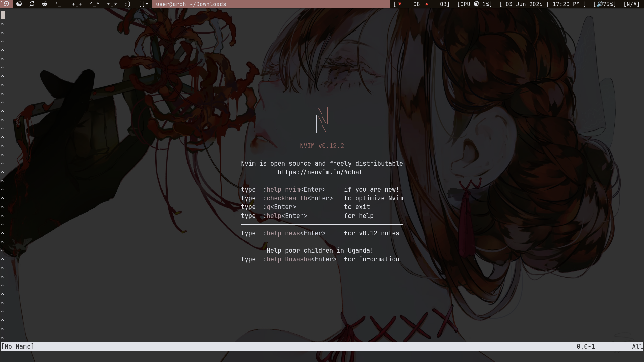Switch to the Reddit alien workspace tag
This screenshot has height=362, width=644.
click(45, 4)
